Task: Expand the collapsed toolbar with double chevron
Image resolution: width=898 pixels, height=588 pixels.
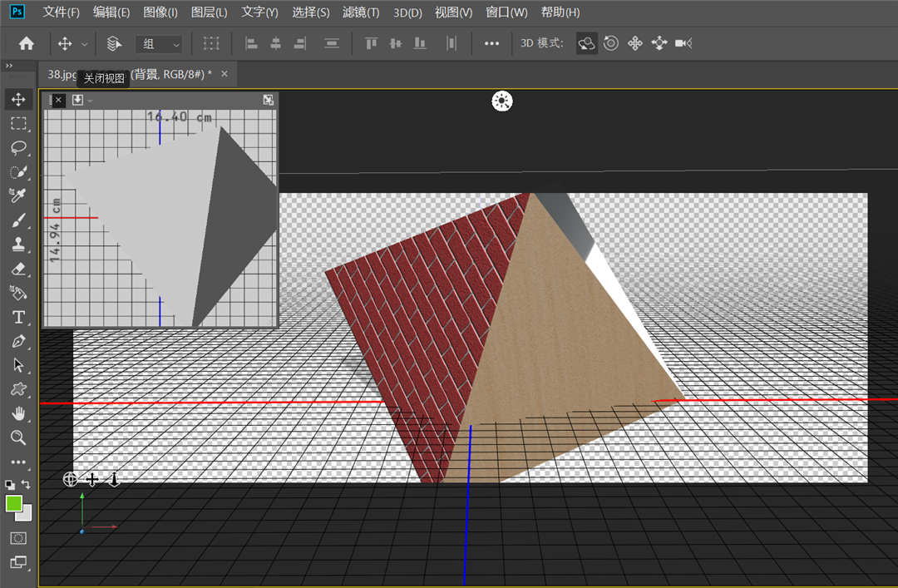Action: (x=9, y=66)
